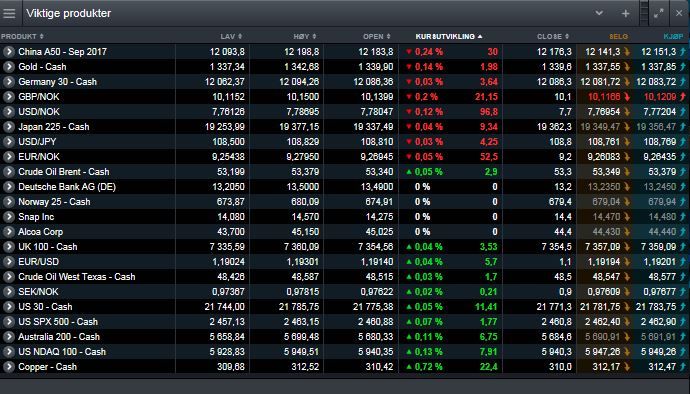This screenshot has height=394, width=690.
Task: Click the round arrow icon beside Snap Inc
Action: tap(8, 217)
